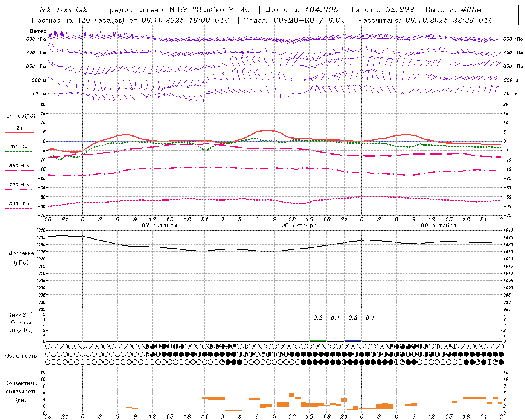Viewport: 525px width, 420px height.
Task: Click the Широта: 52.292 value
Action: 382,10
